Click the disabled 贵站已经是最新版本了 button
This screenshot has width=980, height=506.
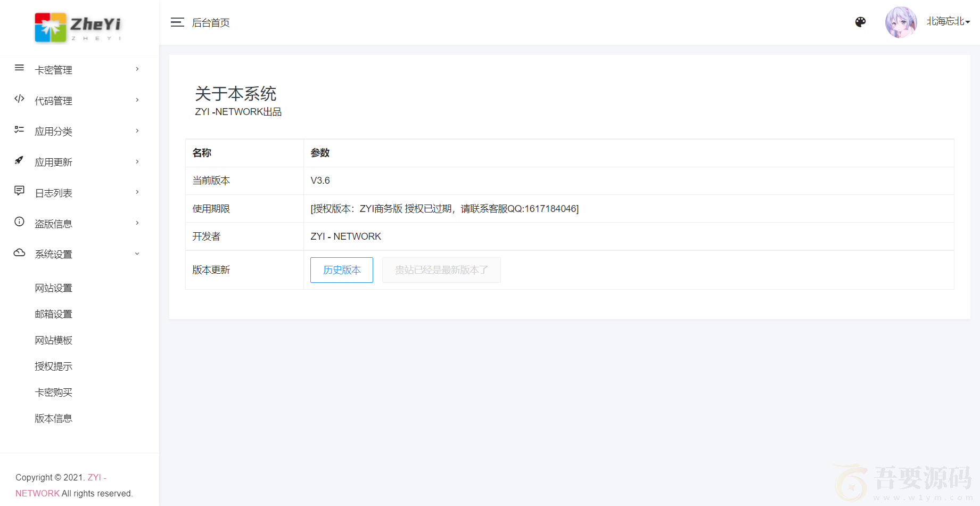pos(441,270)
